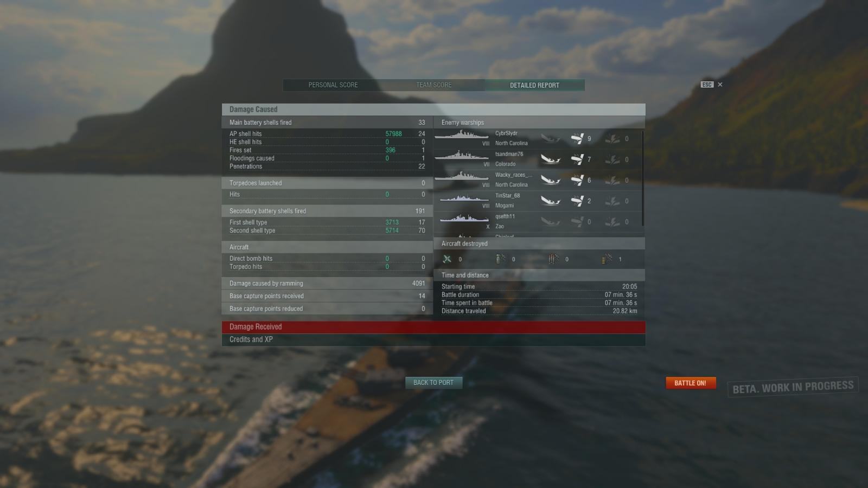The height and width of the screenshot is (488, 868).
Task: Open the Team Score tab
Action: (x=434, y=85)
